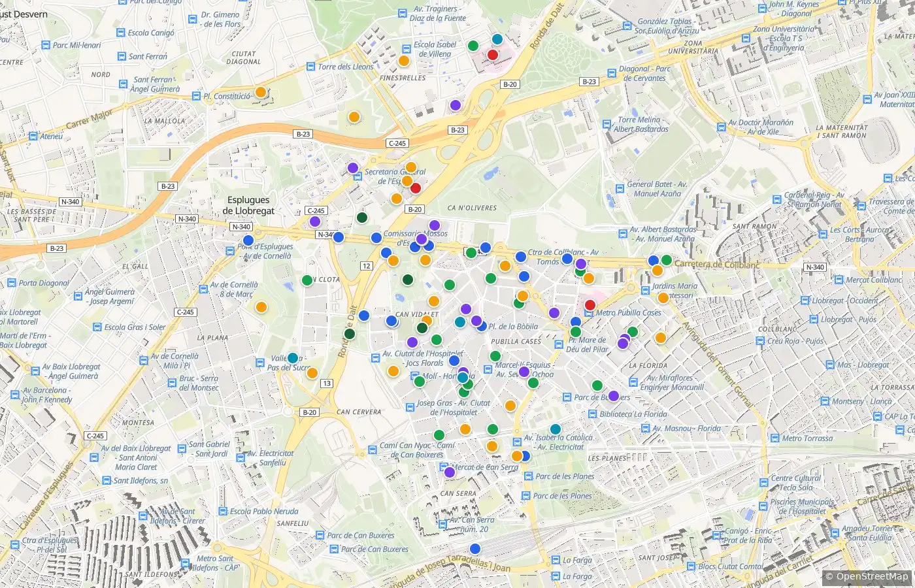Select the LA MALLOLA neighborhood label
The width and height of the screenshot is (915, 588).
coord(164,121)
